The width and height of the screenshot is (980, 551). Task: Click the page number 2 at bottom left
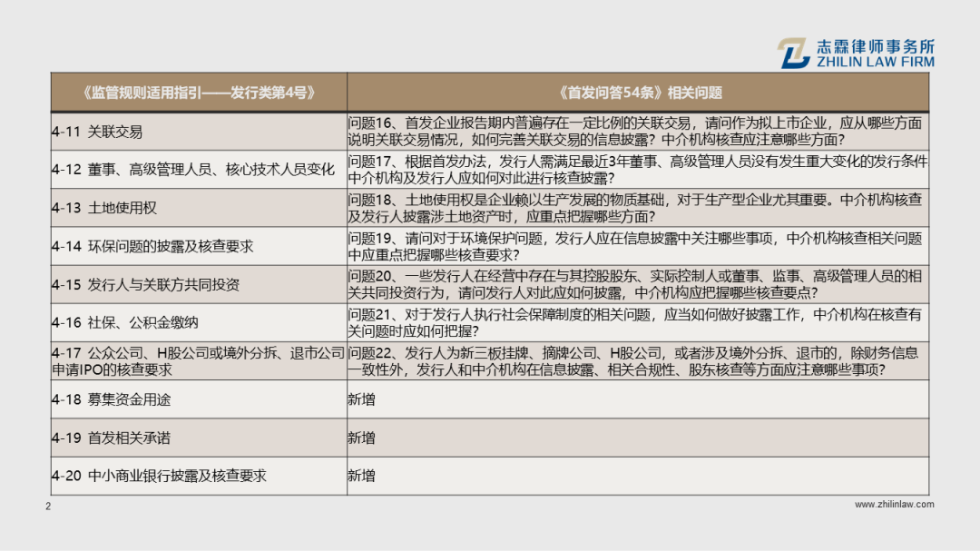point(47,506)
